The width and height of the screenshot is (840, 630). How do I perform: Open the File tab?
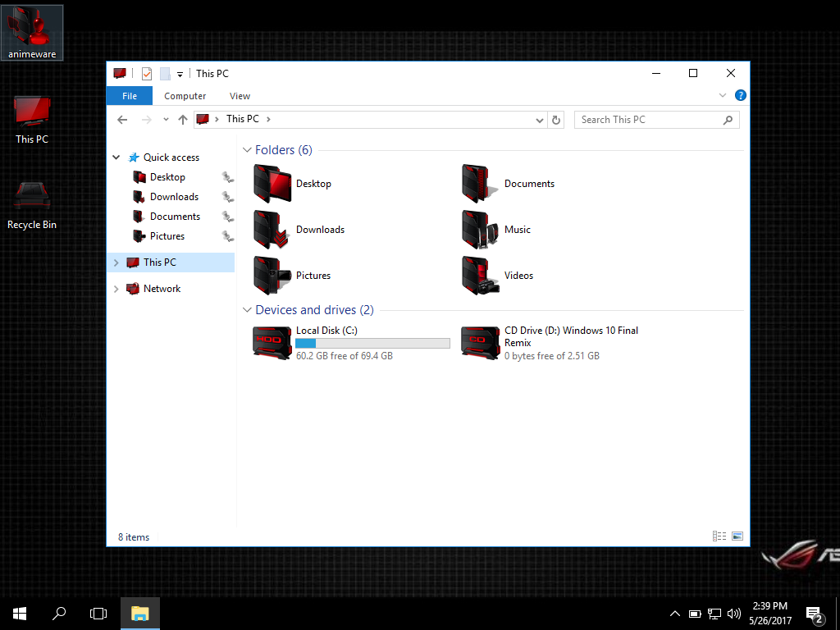tap(130, 96)
